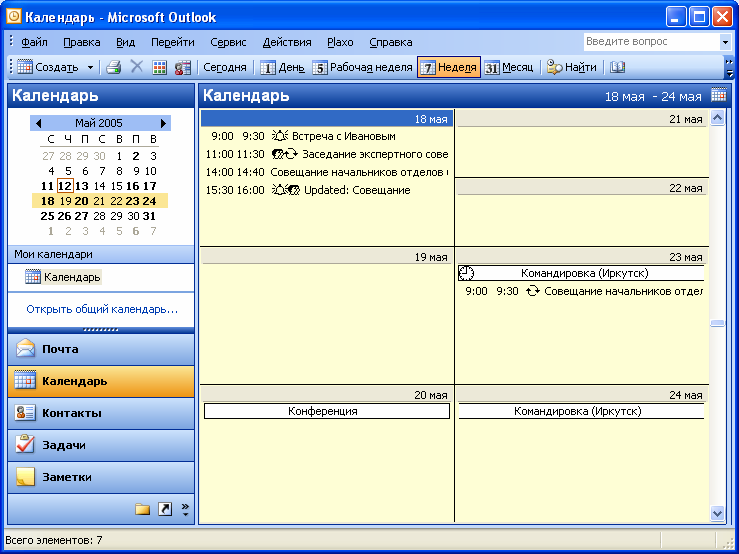Viewport: 739px width, 554px height.
Task: Click Мои календари section header
Action: click(101, 254)
